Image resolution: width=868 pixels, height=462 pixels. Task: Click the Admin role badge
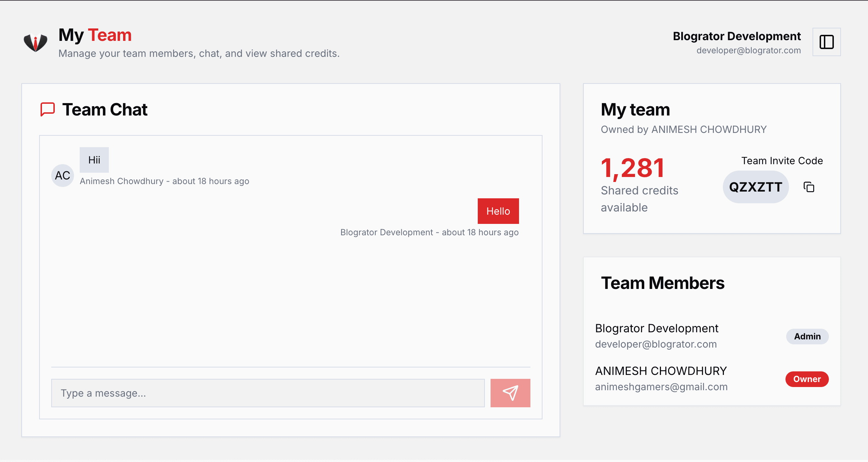807,336
